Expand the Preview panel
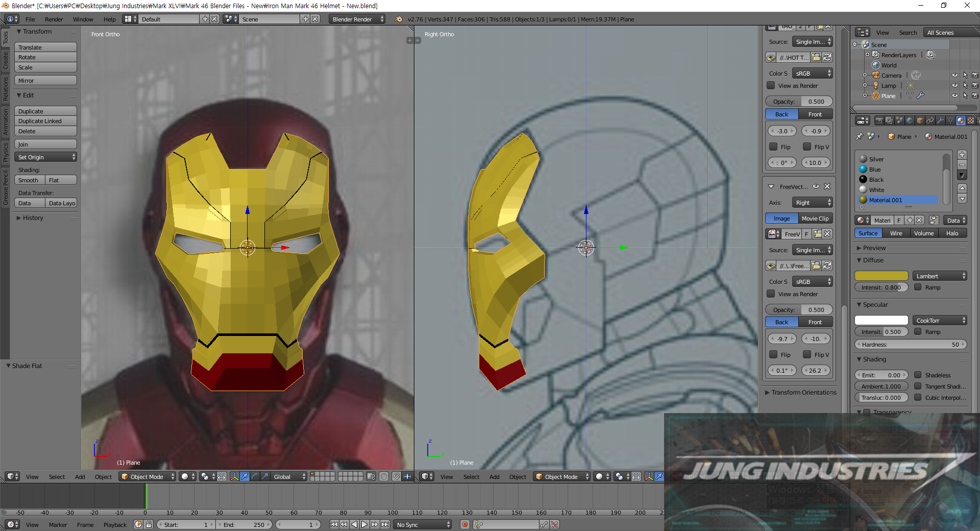980x531 pixels. [x=874, y=248]
